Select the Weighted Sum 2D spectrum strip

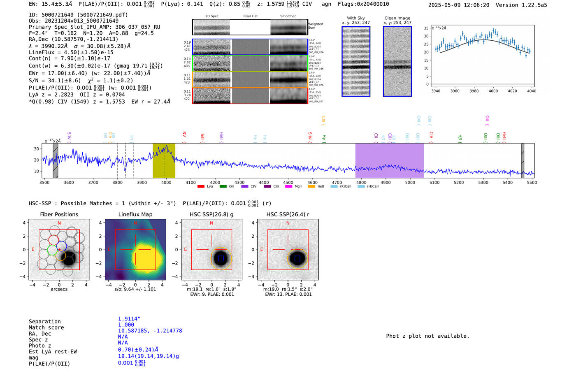tap(250, 27)
